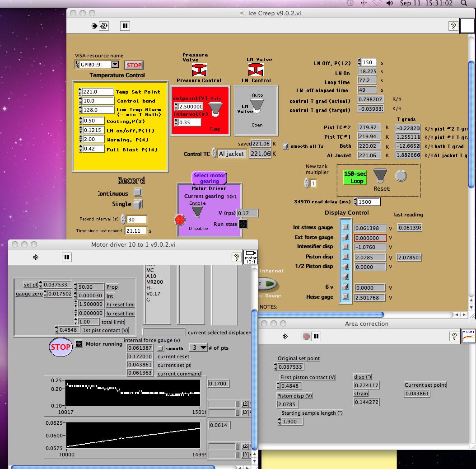Click the Ice Creep horizontal scrollbar
This screenshot has height=469, width=476.
pyautogui.click(x=320, y=314)
